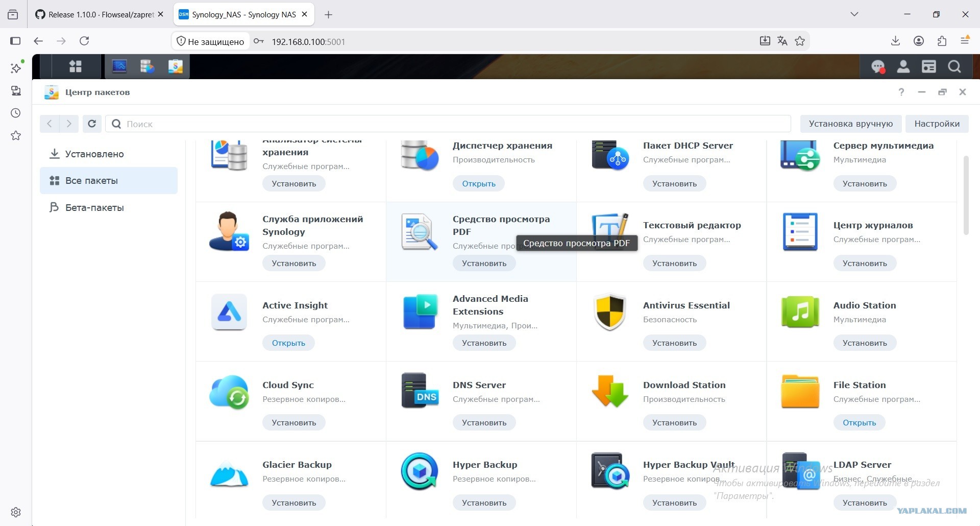Click the DSM search magnifier icon

954,66
